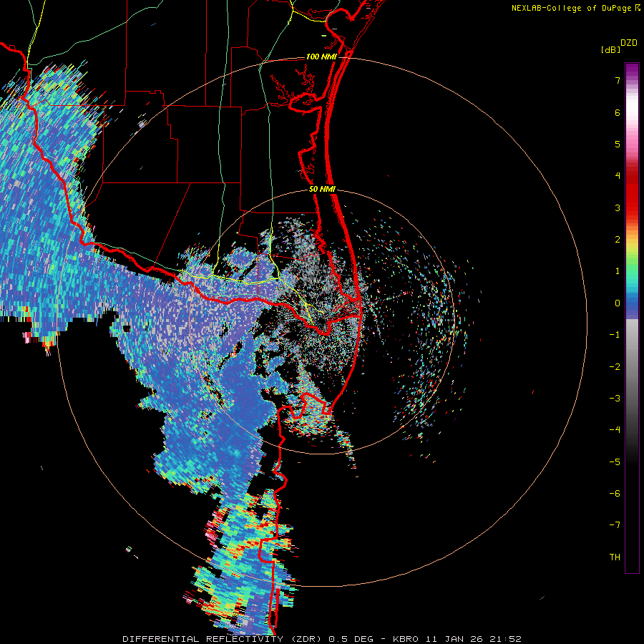The height and width of the screenshot is (644, 644).
Task: Click the -5 value on color scale
Action: [x=615, y=462]
